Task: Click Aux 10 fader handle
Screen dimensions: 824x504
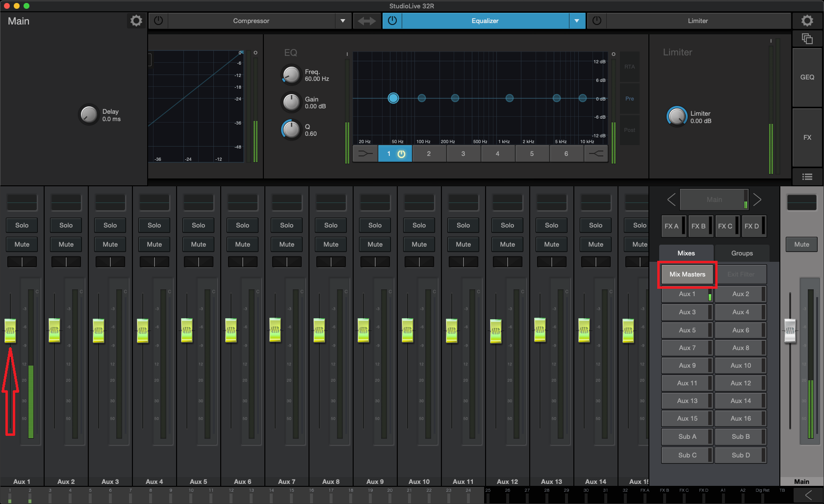Action: (x=408, y=330)
